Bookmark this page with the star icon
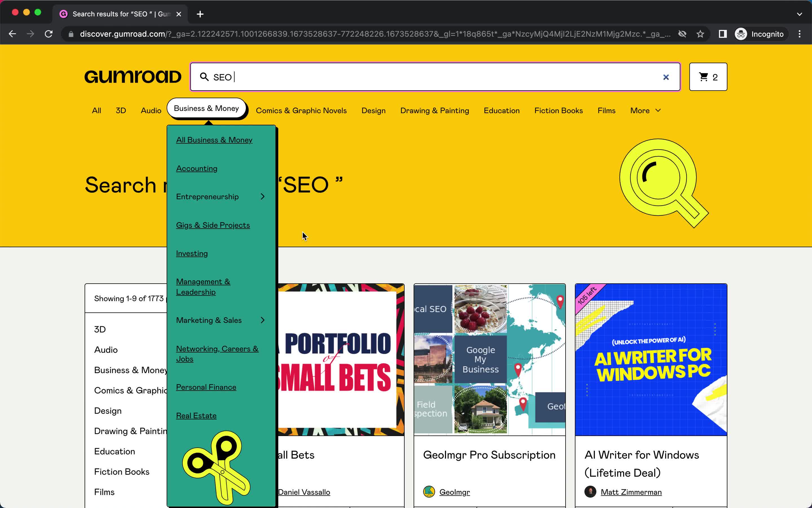This screenshot has height=508, width=812. 700,34
